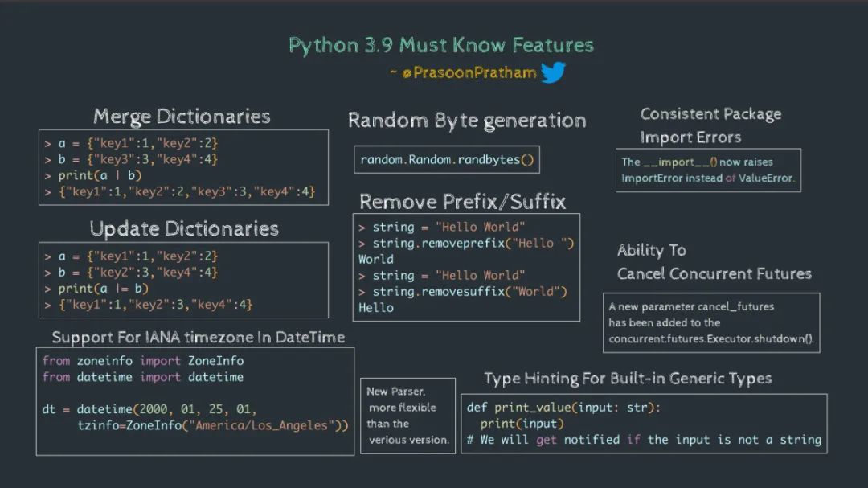
Task: Click the 'Random Byte generation' heading
Action: click(x=467, y=121)
